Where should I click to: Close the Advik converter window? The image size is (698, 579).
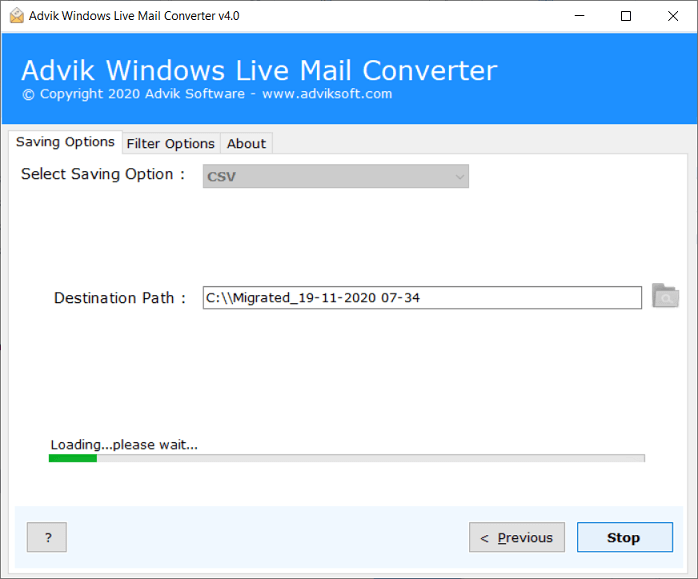pyautogui.click(x=673, y=16)
